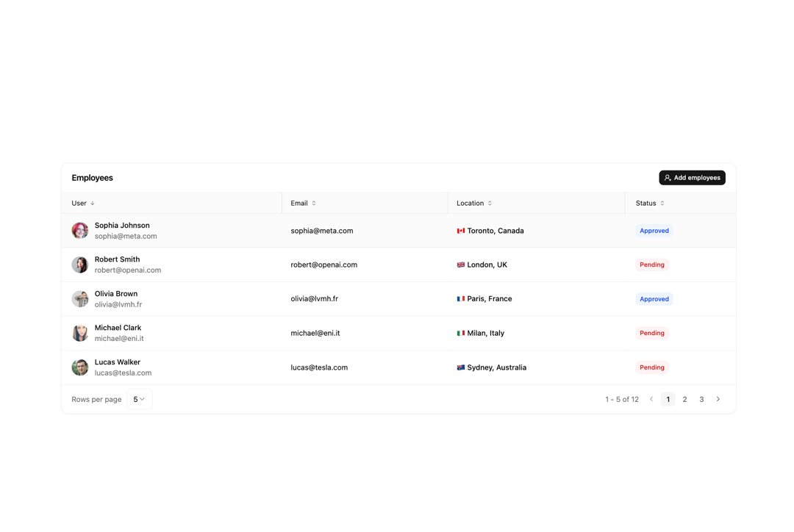The height and width of the screenshot is (532, 794).
Task: Click the Rows per page label
Action: [97, 400]
